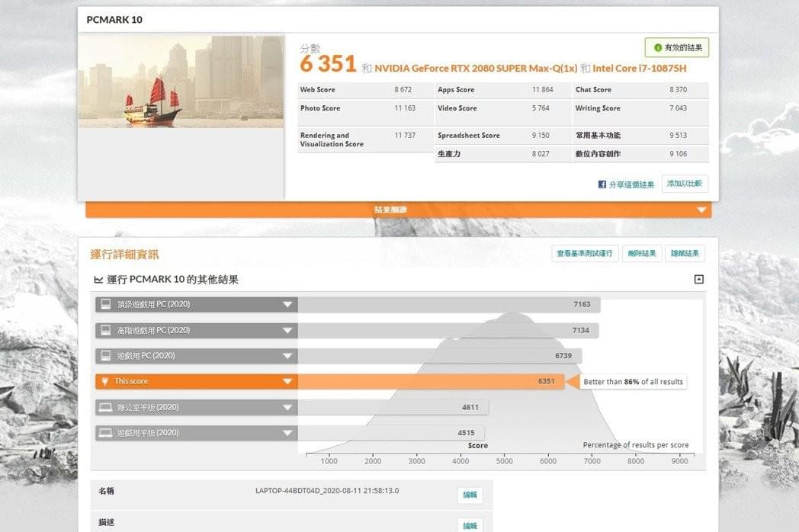Click the arrow on the orange details bar
The height and width of the screenshot is (532, 799).
(x=701, y=210)
